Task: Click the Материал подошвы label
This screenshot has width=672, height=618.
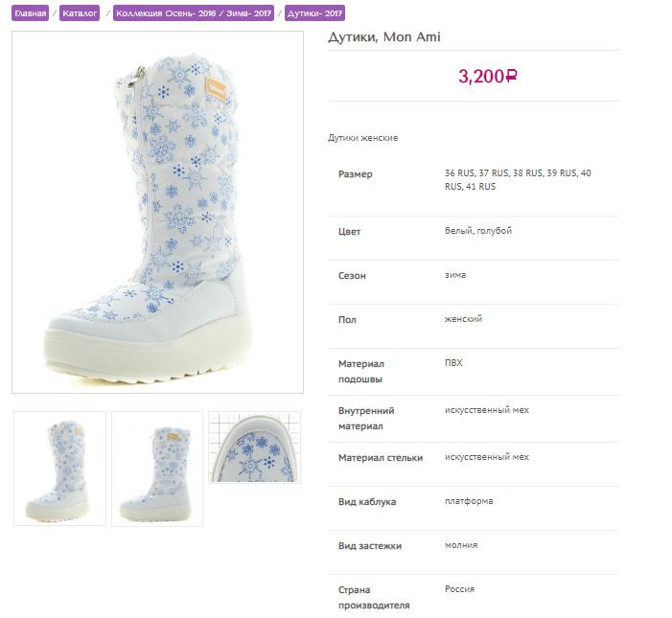Action: (x=361, y=372)
